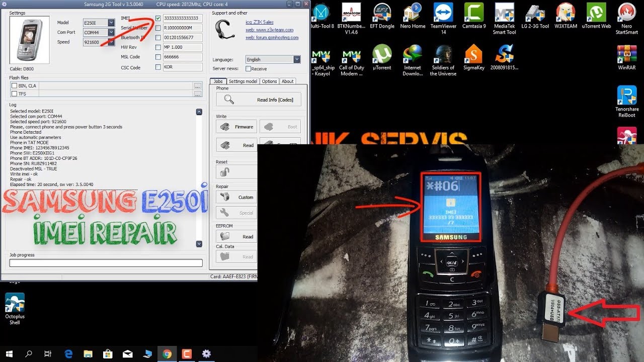Launch µTorrent desktop icon

point(382,57)
